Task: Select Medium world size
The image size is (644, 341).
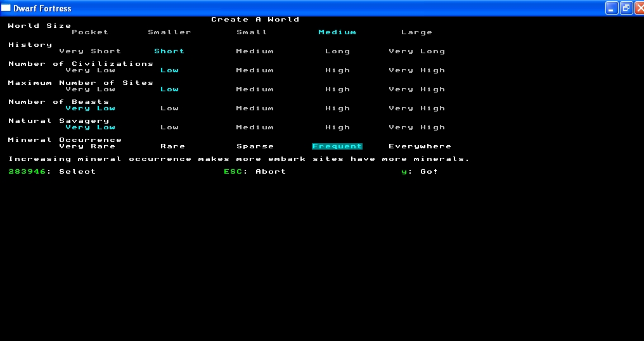Action: pos(337,32)
